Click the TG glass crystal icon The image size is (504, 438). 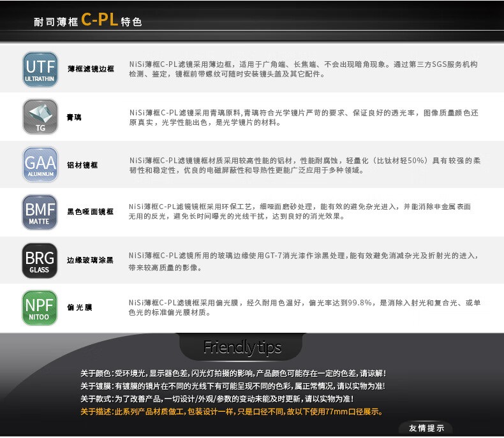(40, 117)
